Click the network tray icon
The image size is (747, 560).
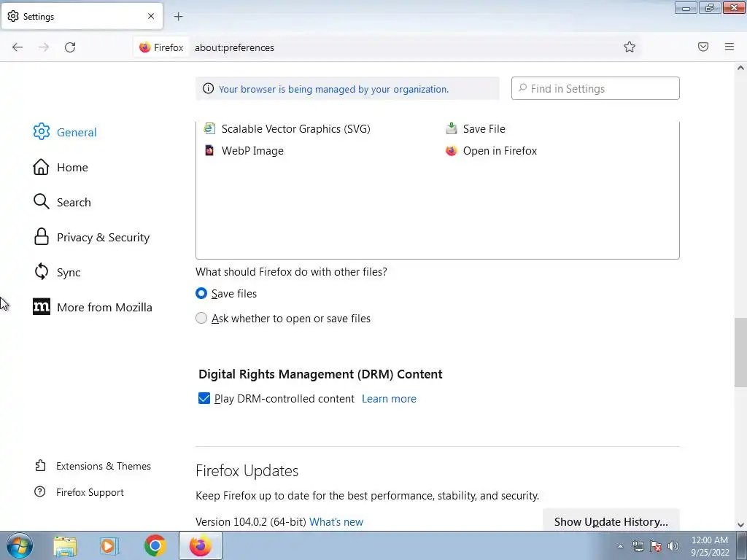(x=638, y=546)
